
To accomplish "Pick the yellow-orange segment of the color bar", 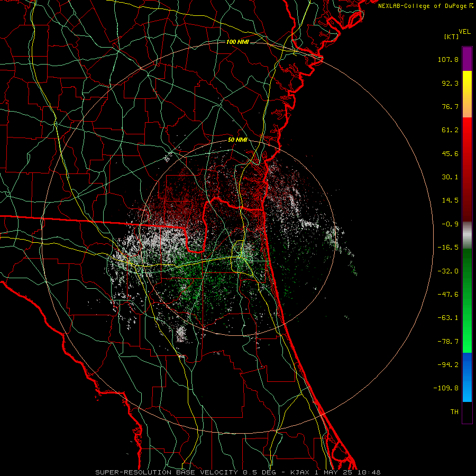I will 467,94.
